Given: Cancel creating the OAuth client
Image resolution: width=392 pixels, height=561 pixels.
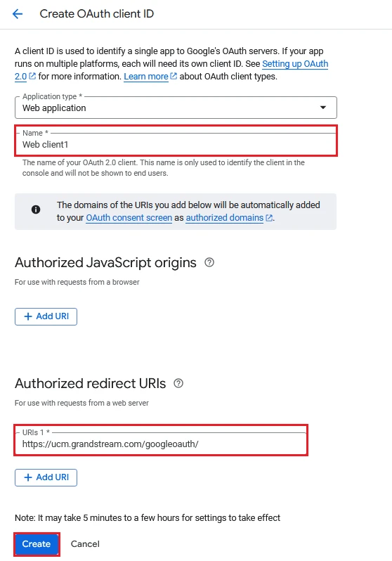Looking at the screenshot, I should [85, 544].
